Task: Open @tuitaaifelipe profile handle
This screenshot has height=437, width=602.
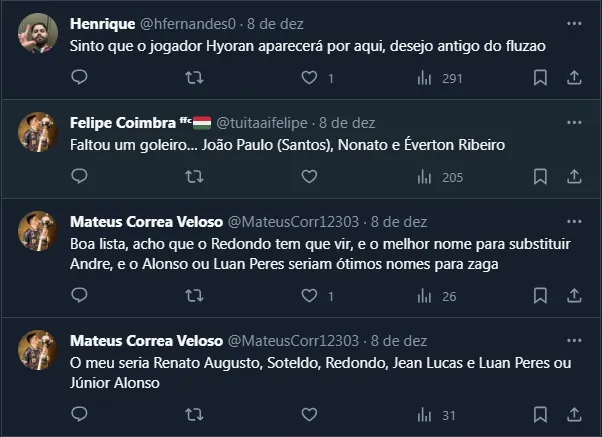Action: point(262,123)
